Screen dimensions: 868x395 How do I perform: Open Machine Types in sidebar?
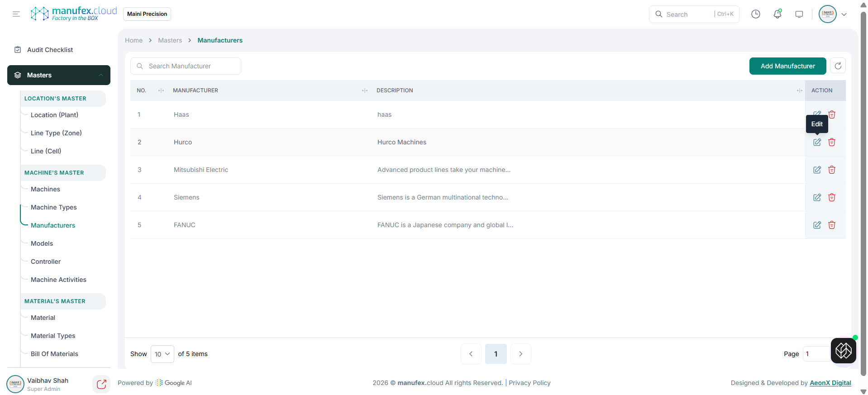tap(54, 207)
